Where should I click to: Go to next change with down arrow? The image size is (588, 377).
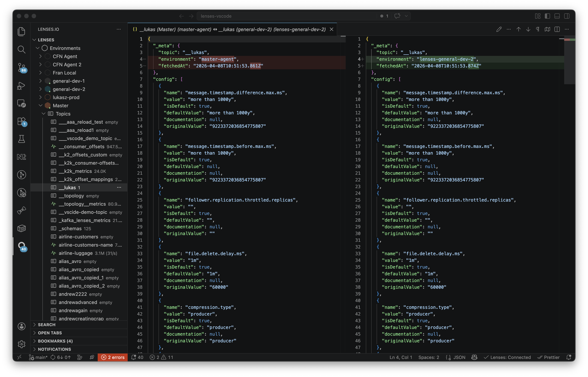528,29
